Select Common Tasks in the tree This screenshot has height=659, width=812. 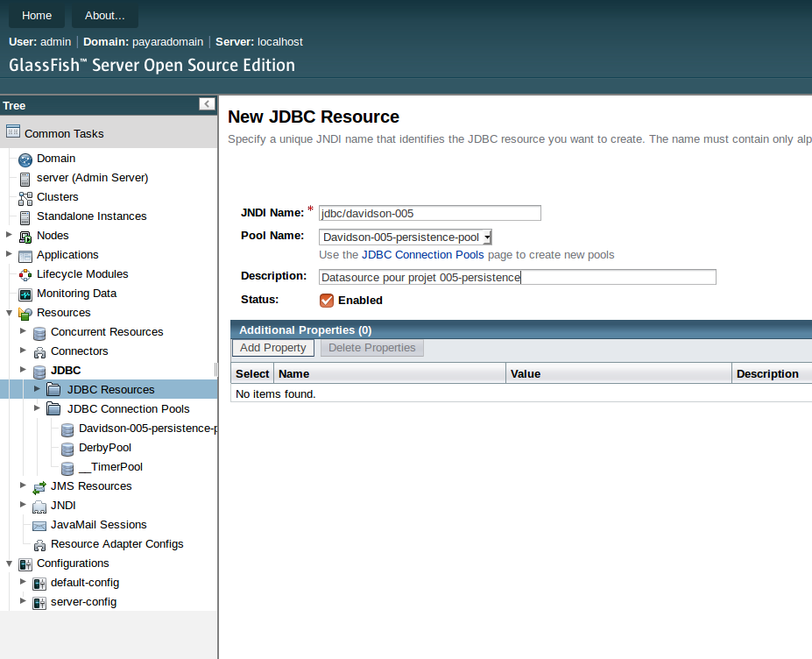coord(64,134)
